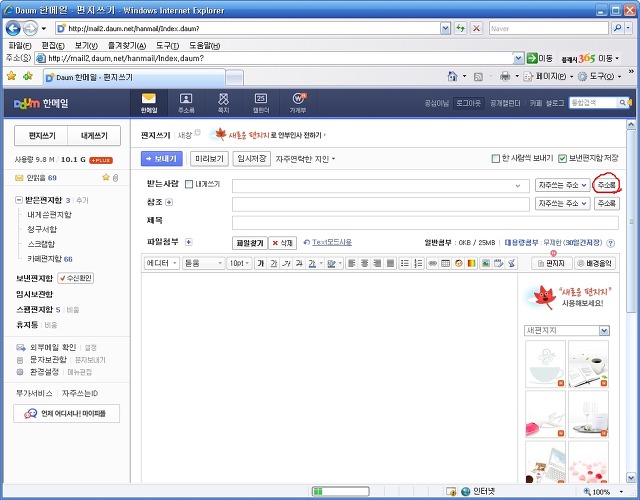This screenshot has width=640, height=500.
Task: Toggle bold (가) formatting in editor
Action: [261, 263]
